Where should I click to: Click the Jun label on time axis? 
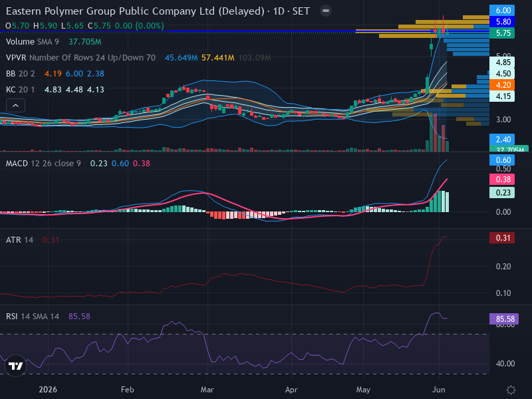pyautogui.click(x=439, y=390)
